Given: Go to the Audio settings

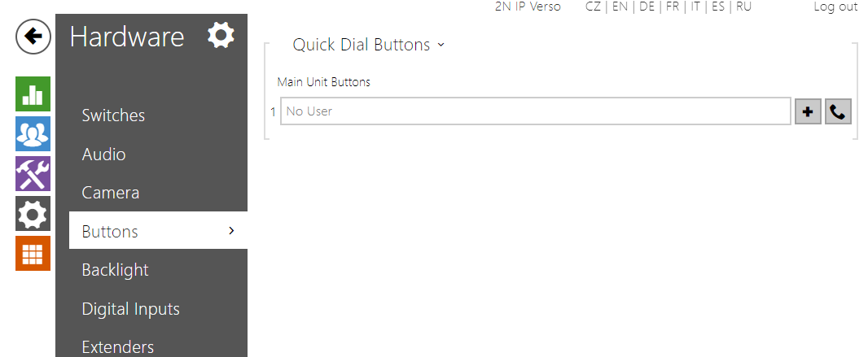Looking at the screenshot, I should [x=103, y=154].
